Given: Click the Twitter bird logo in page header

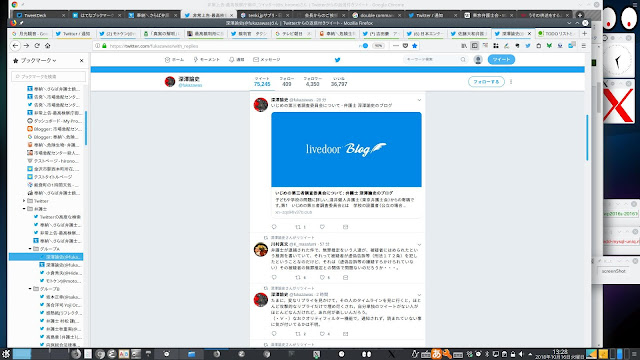Looking at the screenshot, I should click(338, 60).
